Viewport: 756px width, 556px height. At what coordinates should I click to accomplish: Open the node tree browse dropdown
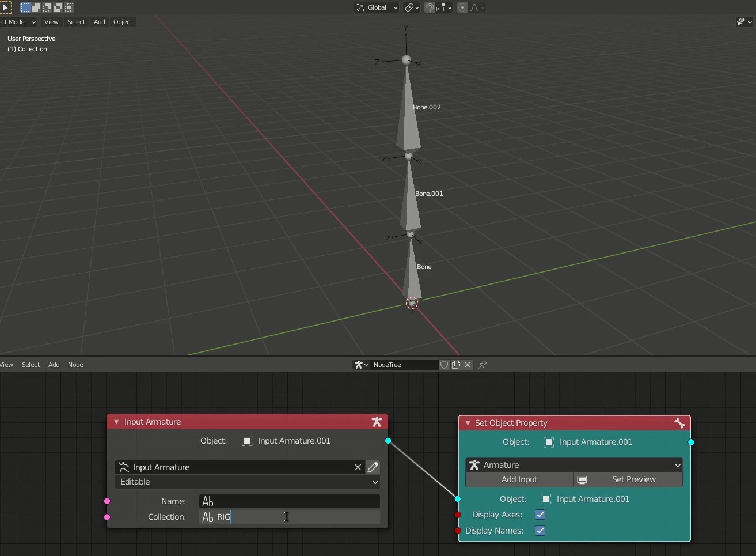[x=361, y=365]
